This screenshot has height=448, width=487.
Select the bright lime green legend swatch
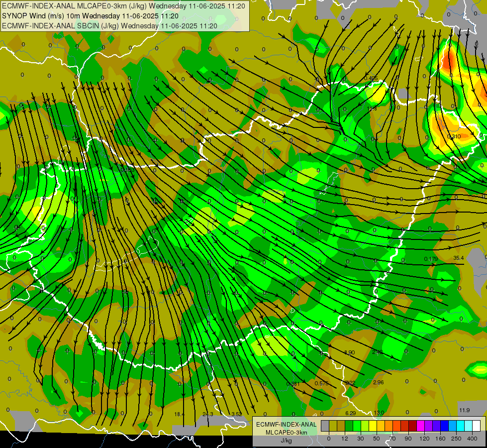click(x=357, y=426)
